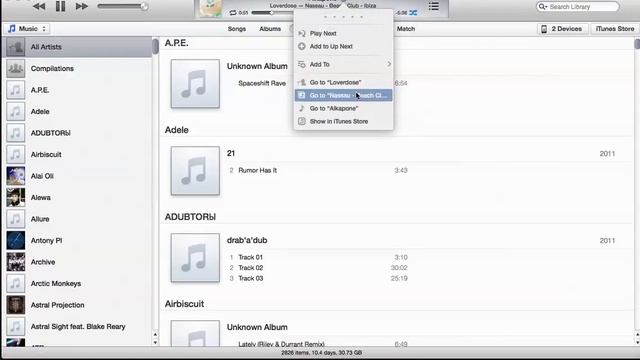Open the iTunes Store button
Screen dimensions: 640x360
[x=614, y=29]
